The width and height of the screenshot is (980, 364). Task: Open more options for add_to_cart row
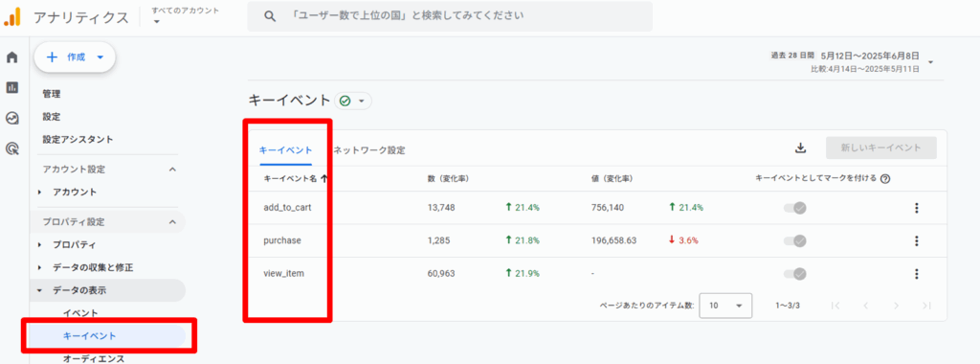[916, 208]
